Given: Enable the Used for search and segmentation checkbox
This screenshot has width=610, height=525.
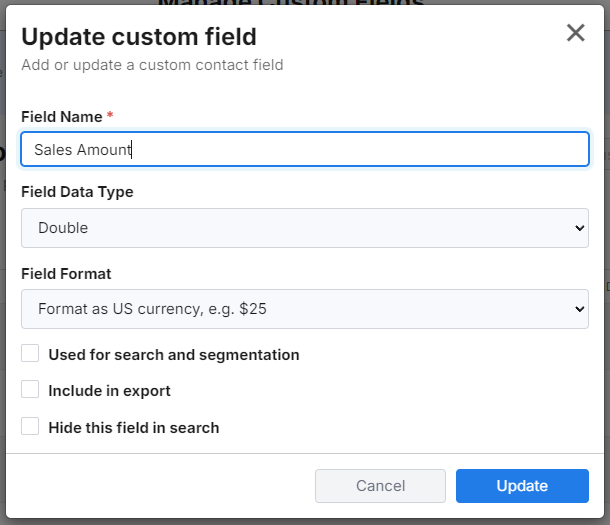Looking at the screenshot, I should click(x=30, y=354).
